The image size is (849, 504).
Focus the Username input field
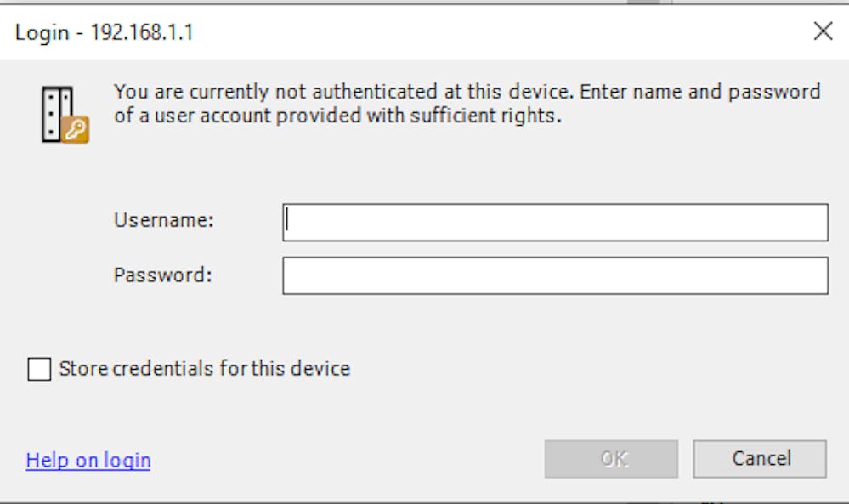[x=555, y=222]
